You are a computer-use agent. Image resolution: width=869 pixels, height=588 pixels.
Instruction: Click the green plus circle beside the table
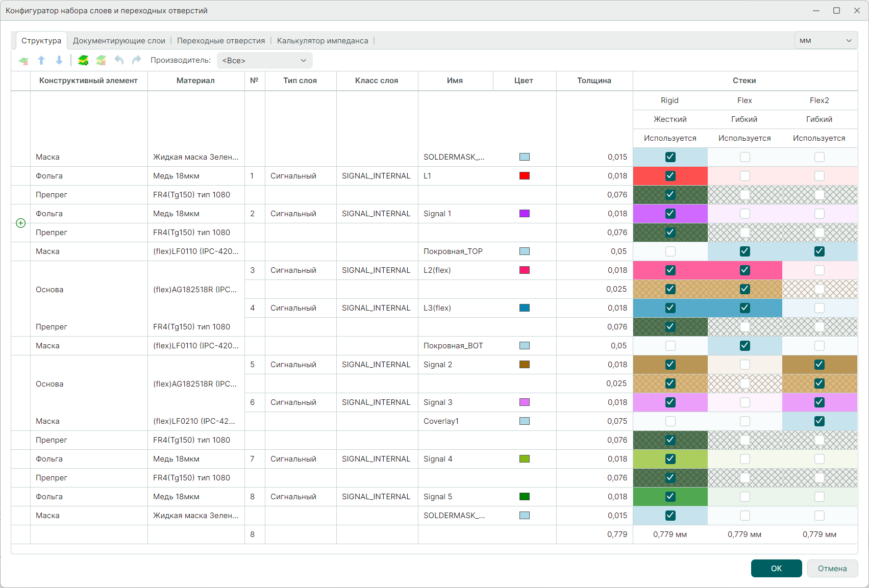(x=21, y=223)
